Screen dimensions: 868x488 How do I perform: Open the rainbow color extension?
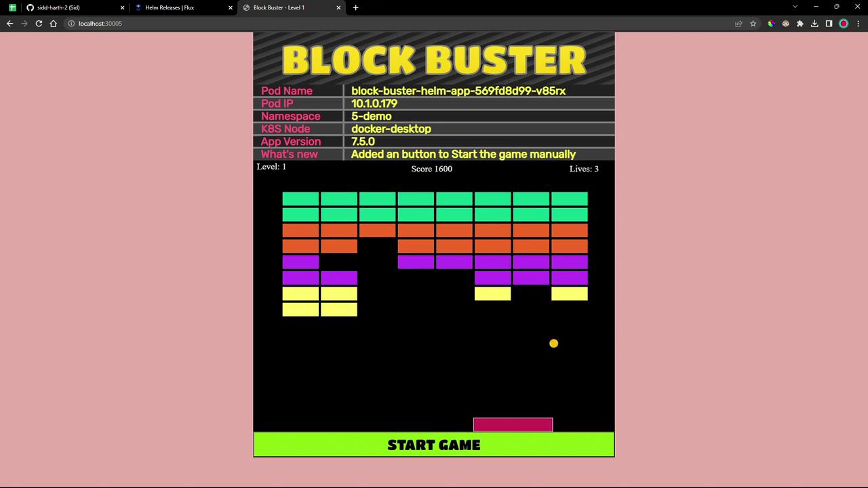point(771,24)
